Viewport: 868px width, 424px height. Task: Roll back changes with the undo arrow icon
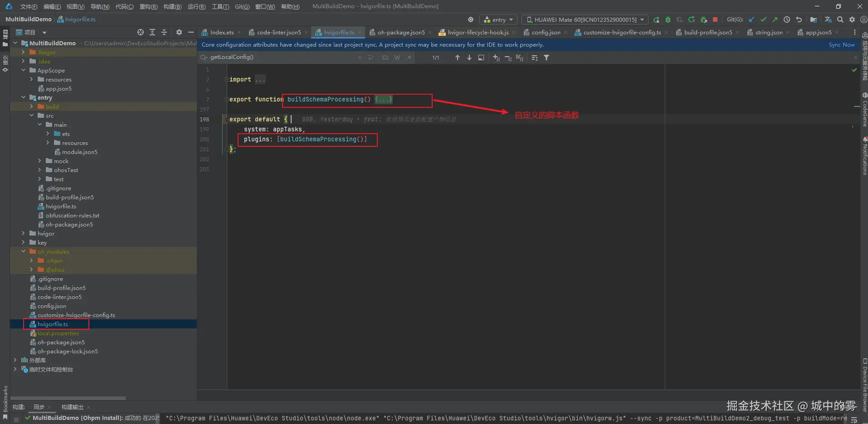(799, 19)
